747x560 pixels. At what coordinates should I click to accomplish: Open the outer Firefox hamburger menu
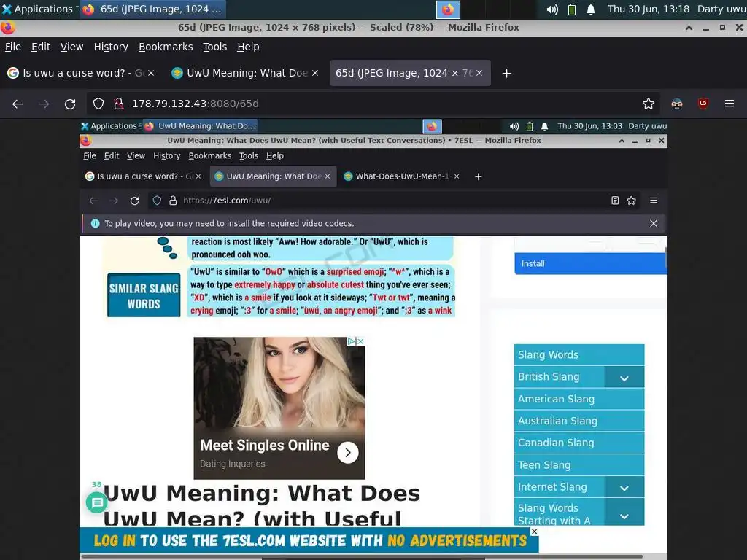tap(729, 104)
